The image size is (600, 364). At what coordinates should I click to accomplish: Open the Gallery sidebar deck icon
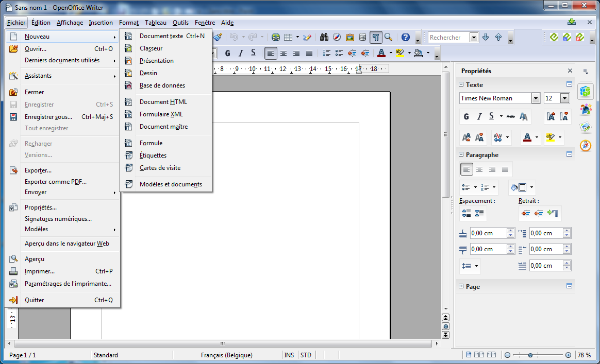586,127
